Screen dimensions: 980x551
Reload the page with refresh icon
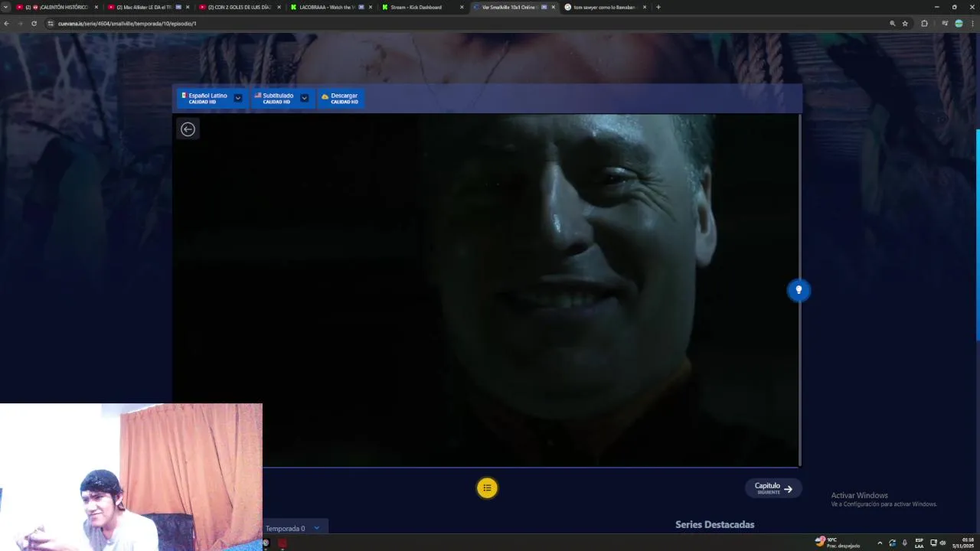point(34,23)
